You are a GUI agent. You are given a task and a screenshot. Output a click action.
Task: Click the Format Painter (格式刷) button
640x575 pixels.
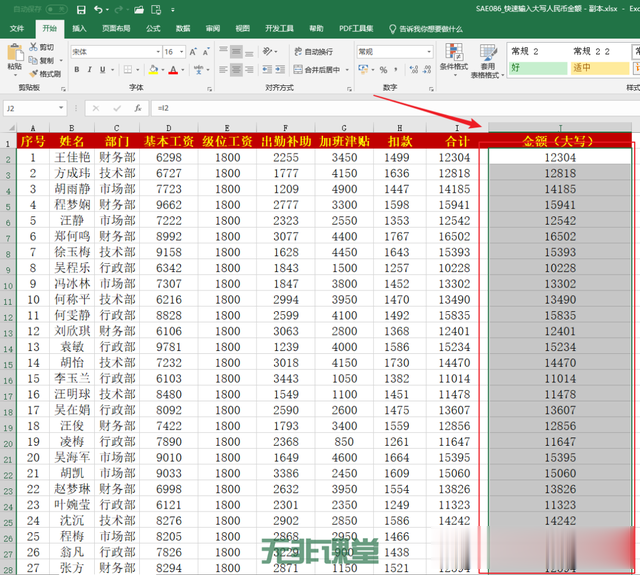pos(45,74)
